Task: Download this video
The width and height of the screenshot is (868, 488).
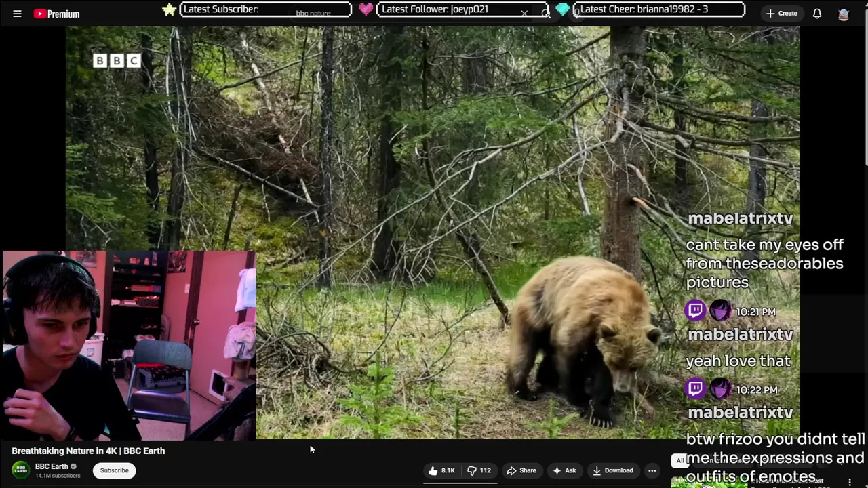Action: point(612,470)
